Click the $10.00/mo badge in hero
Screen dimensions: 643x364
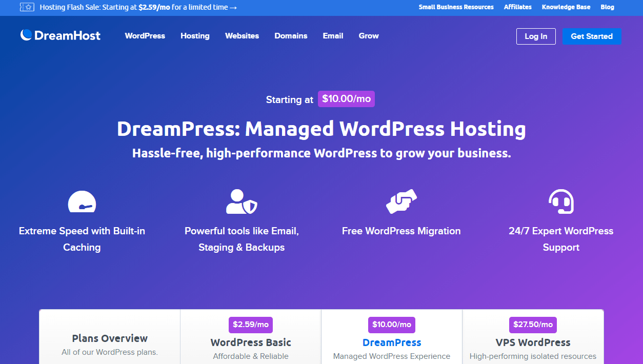(x=346, y=99)
